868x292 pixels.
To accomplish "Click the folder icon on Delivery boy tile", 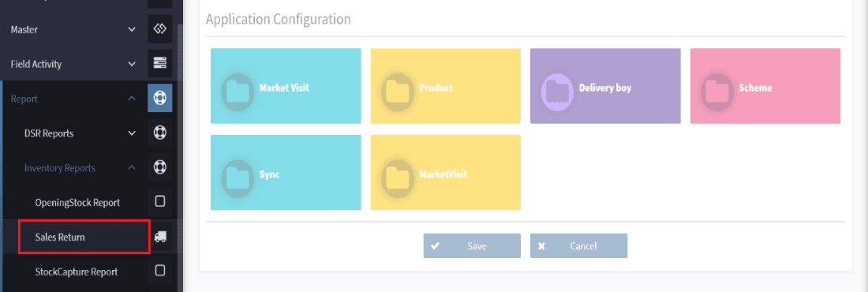I will pyautogui.click(x=557, y=89).
